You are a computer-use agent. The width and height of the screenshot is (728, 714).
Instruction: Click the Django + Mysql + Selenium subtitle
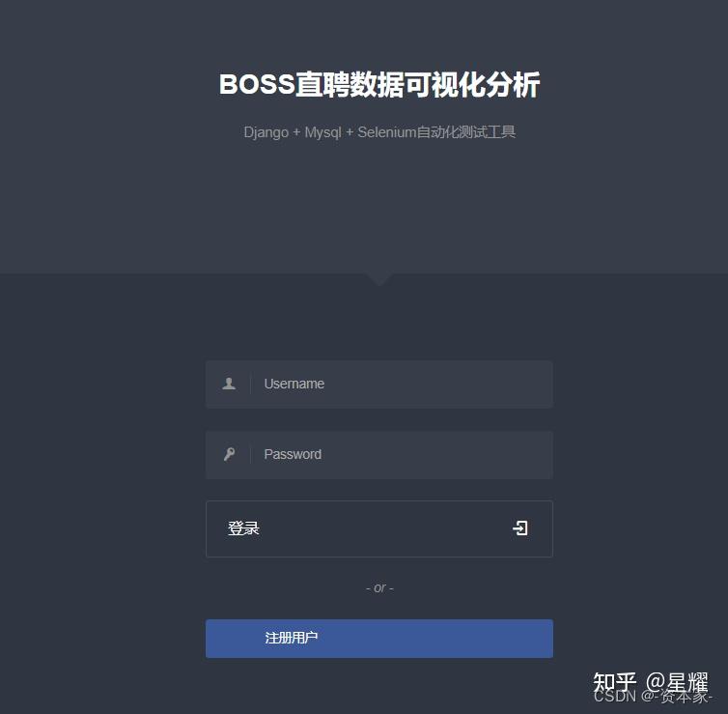coord(379,132)
